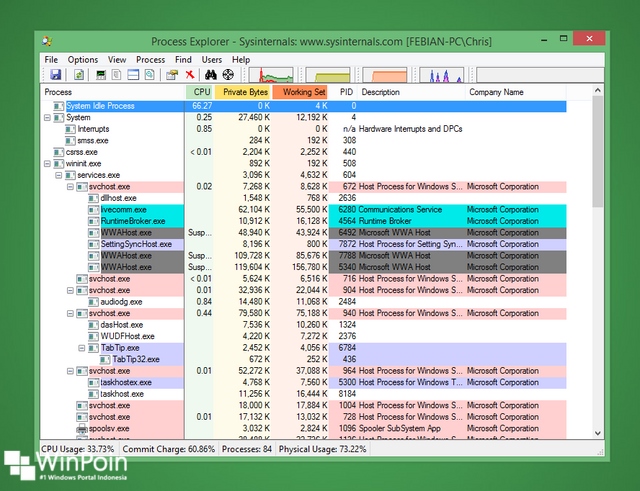Toggle the lower pane toolbar icon
Screen dimensions: 640x491
[x=133, y=75]
